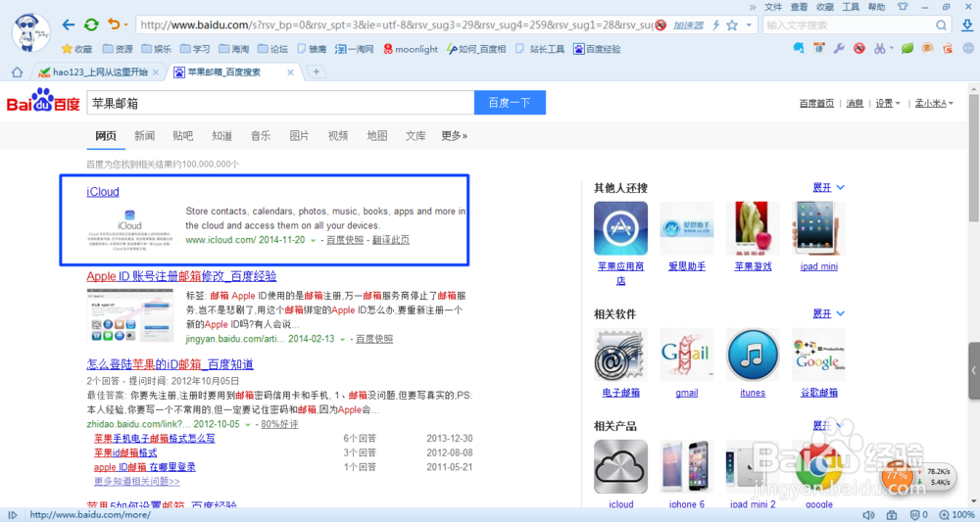The width and height of the screenshot is (980, 522).
Task: Open the 苹果应用商店 App Store thumbnail
Action: coord(620,228)
